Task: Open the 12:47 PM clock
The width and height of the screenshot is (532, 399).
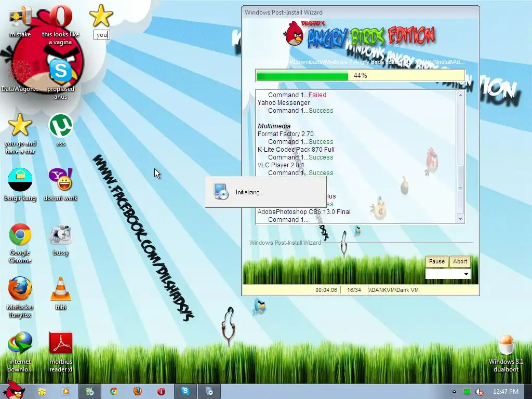Action: [x=506, y=392]
